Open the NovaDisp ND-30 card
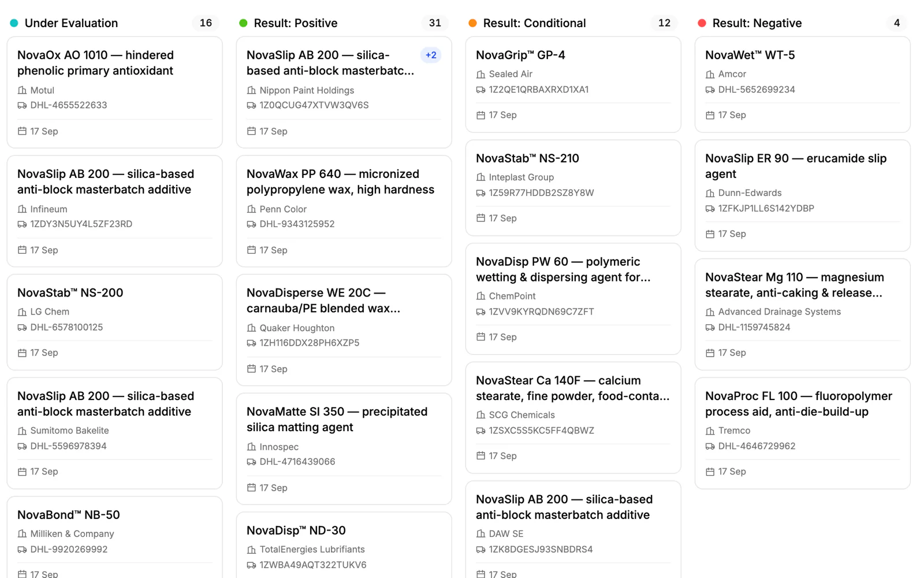Viewport: 924px width, 578px height. tap(344, 545)
